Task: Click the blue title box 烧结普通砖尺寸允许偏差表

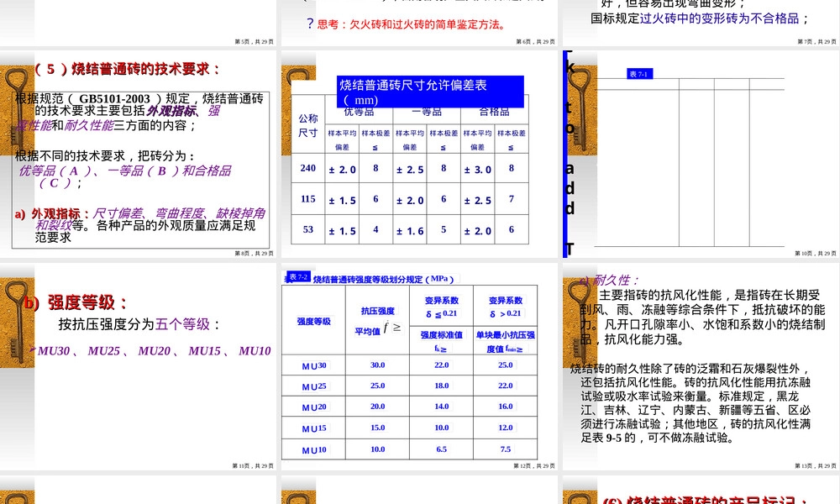Action: click(x=431, y=92)
